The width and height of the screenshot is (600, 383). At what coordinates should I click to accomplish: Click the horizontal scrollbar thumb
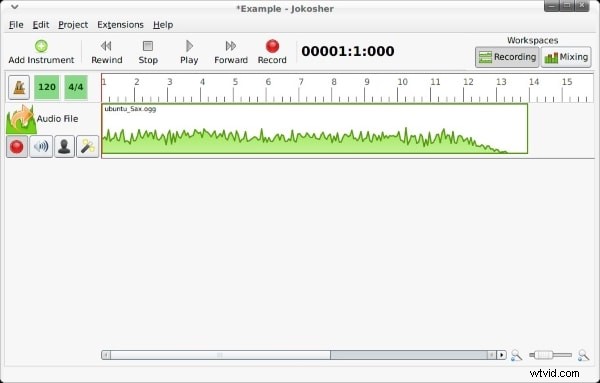click(220, 355)
